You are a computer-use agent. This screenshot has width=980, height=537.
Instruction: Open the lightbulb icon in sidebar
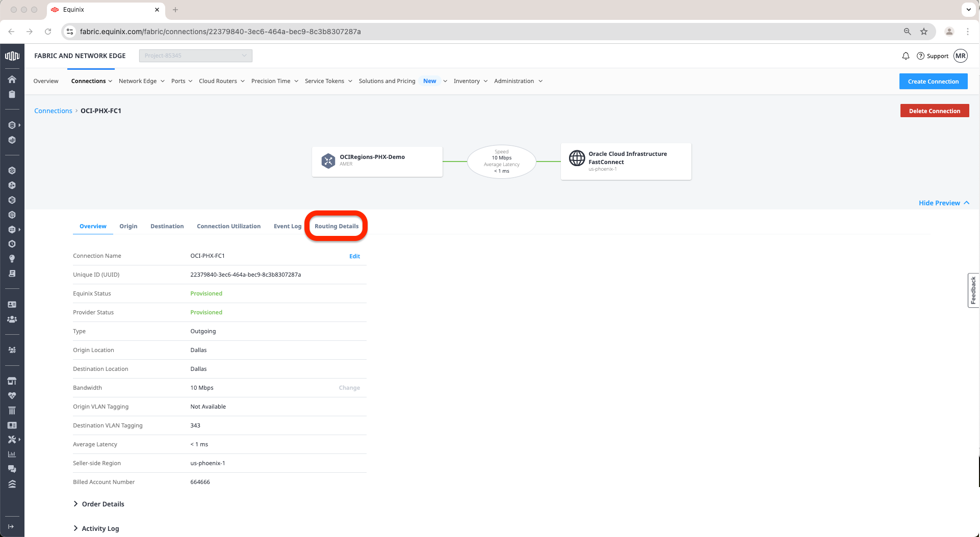click(12, 259)
